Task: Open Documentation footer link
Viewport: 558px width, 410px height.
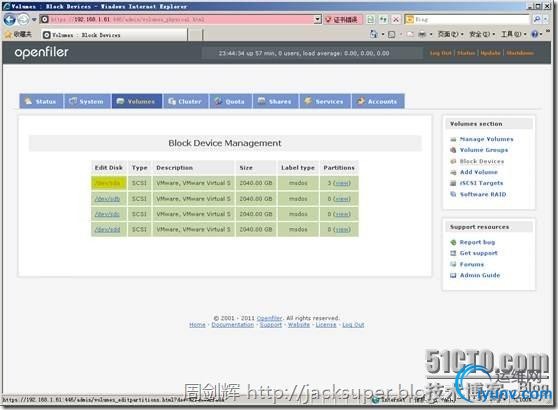Action: click(233, 325)
